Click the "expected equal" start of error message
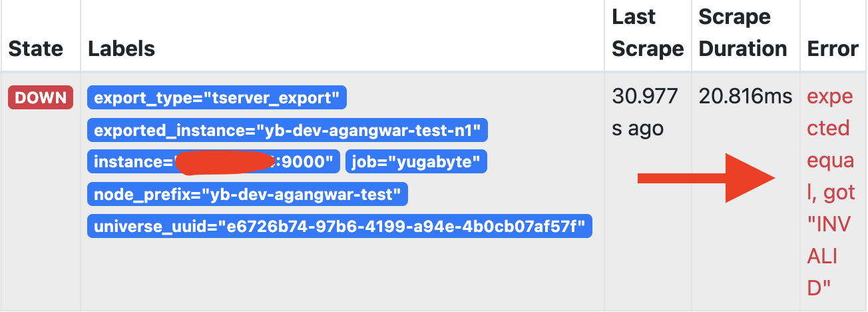The width and height of the screenshot is (868, 312). coord(831,129)
